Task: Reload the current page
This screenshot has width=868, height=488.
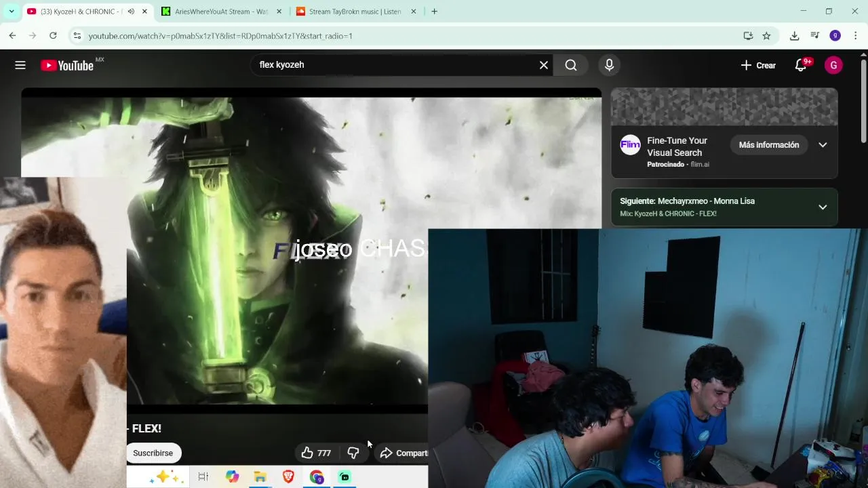Action: click(x=53, y=35)
